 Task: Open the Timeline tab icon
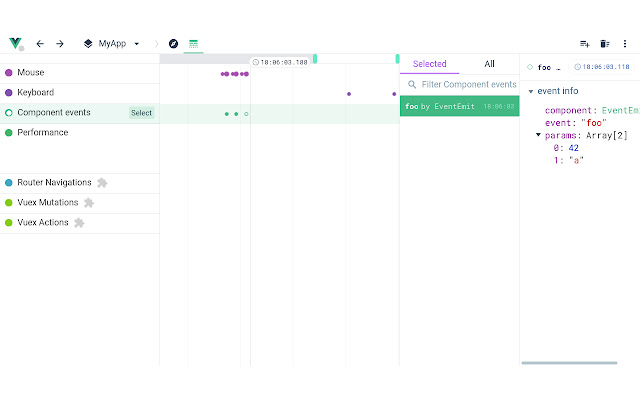tap(193, 44)
